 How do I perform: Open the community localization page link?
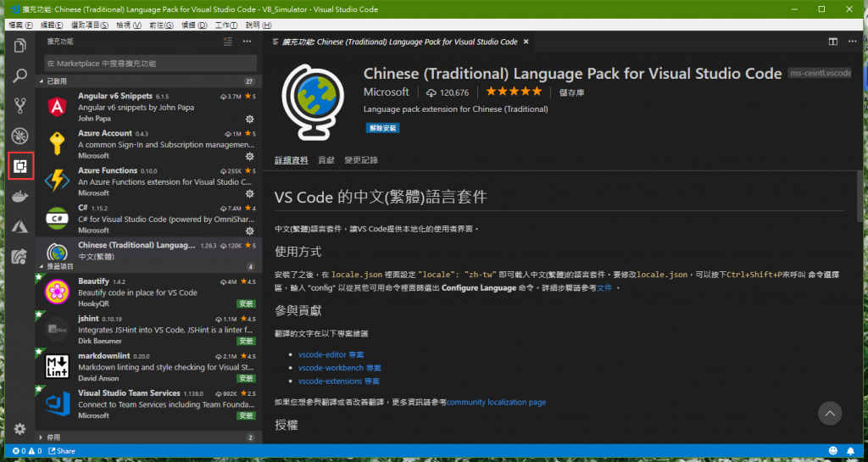click(x=497, y=403)
